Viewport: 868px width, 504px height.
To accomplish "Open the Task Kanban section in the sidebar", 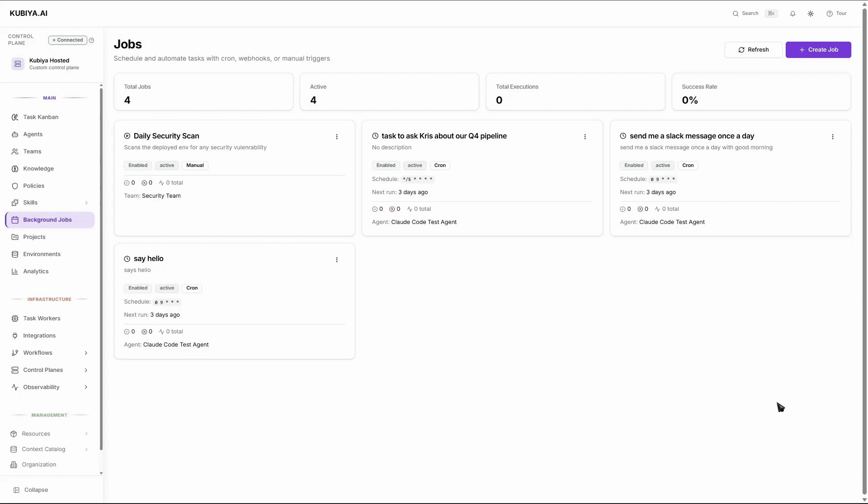I will pos(41,117).
